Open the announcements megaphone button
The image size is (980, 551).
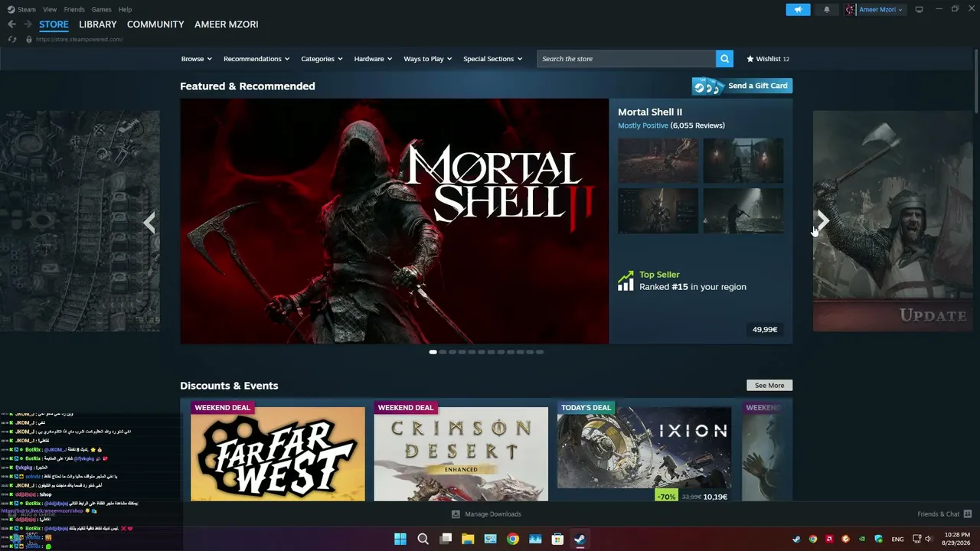pos(798,10)
